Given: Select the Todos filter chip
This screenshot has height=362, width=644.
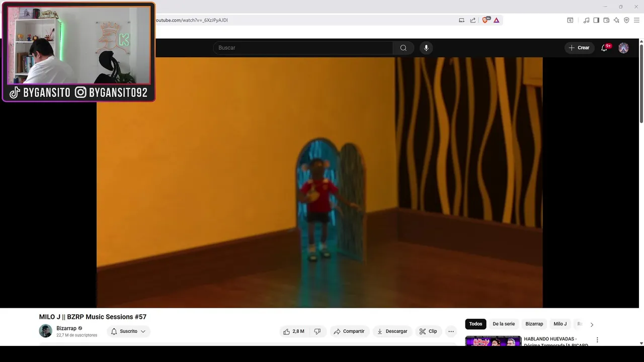Looking at the screenshot, I should [x=475, y=324].
